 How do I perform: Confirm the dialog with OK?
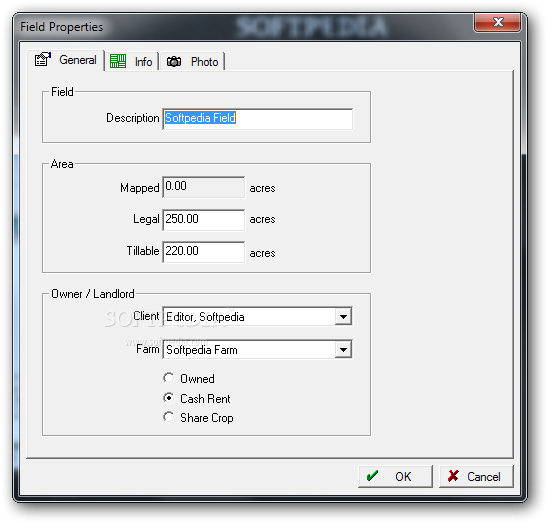pyautogui.click(x=395, y=476)
